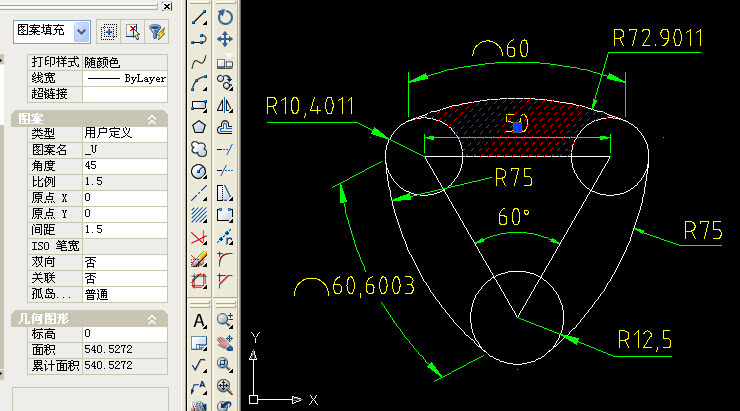Select the leader-with-text annotation tool
The width and height of the screenshot is (740, 411).
(x=199, y=387)
